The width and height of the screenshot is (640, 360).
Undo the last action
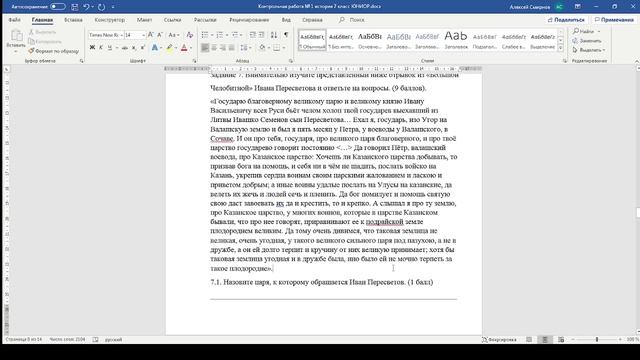coord(86,7)
